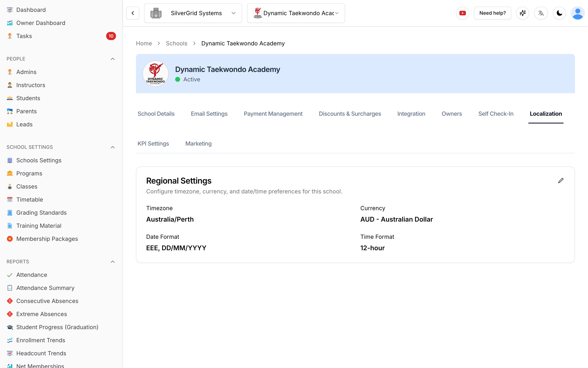This screenshot has height=368, width=588.
Task: Click the Attendance checkmark icon
Action: (10, 275)
